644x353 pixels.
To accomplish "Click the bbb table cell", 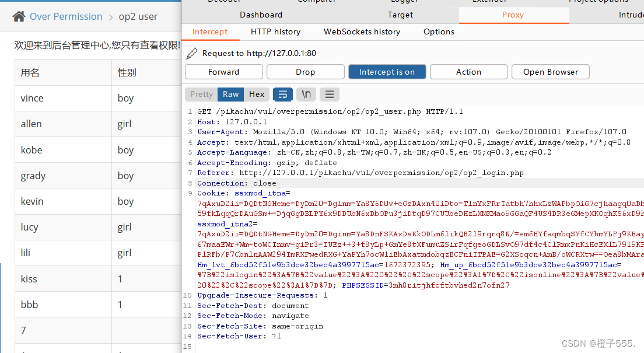I will 63,305.
